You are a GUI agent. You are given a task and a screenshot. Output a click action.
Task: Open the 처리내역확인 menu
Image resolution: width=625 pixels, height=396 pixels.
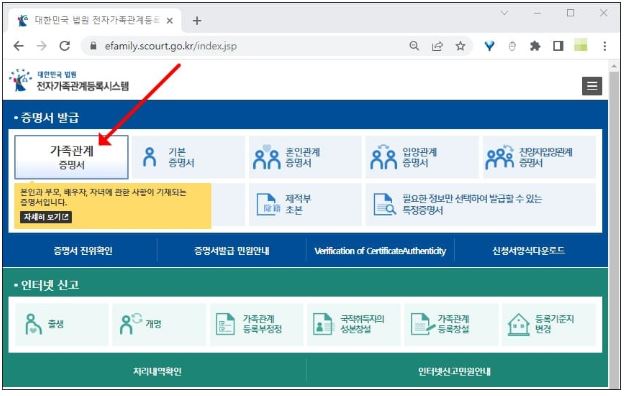click(x=157, y=372)
